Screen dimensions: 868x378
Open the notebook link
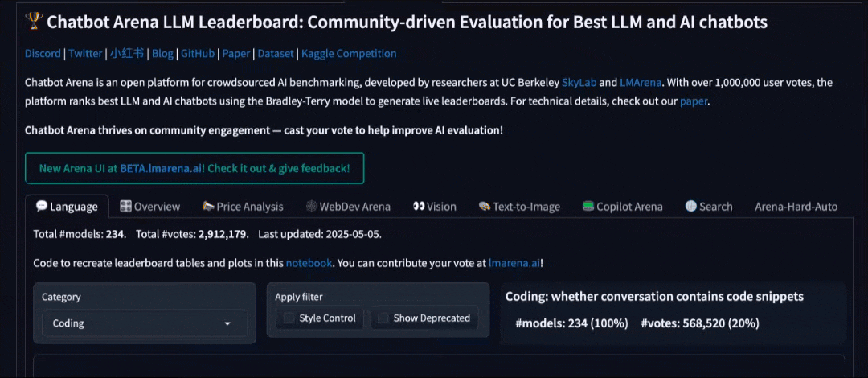[309, 263]
